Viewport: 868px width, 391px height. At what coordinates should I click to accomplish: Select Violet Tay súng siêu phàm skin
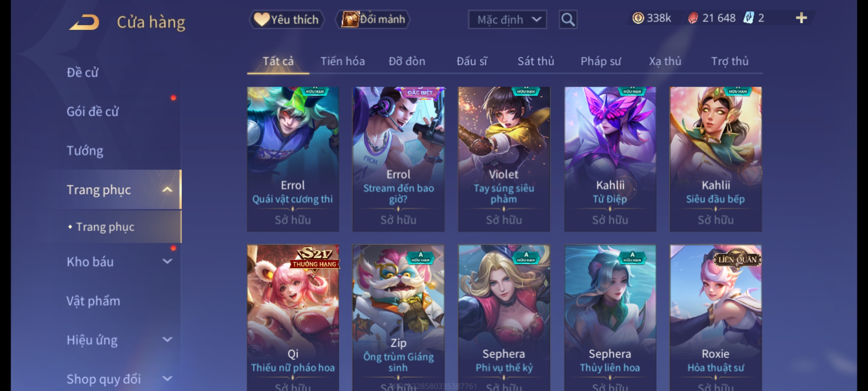click(x=504, y=159)
